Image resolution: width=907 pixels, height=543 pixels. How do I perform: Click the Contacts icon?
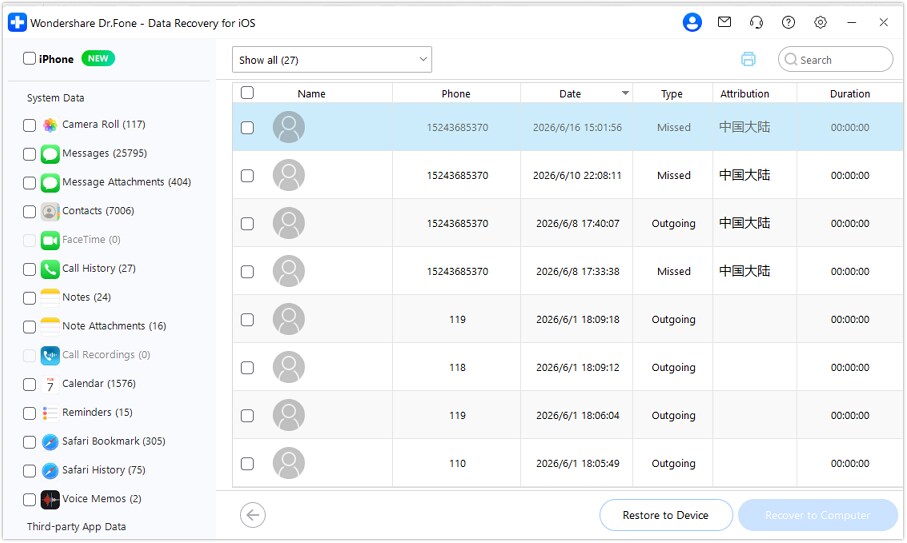50,212
